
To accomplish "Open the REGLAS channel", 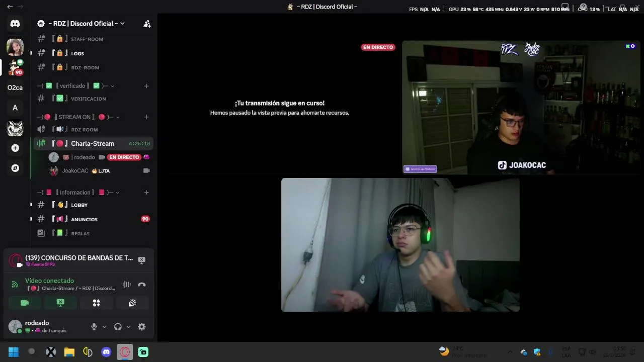I will coord(94,233).
